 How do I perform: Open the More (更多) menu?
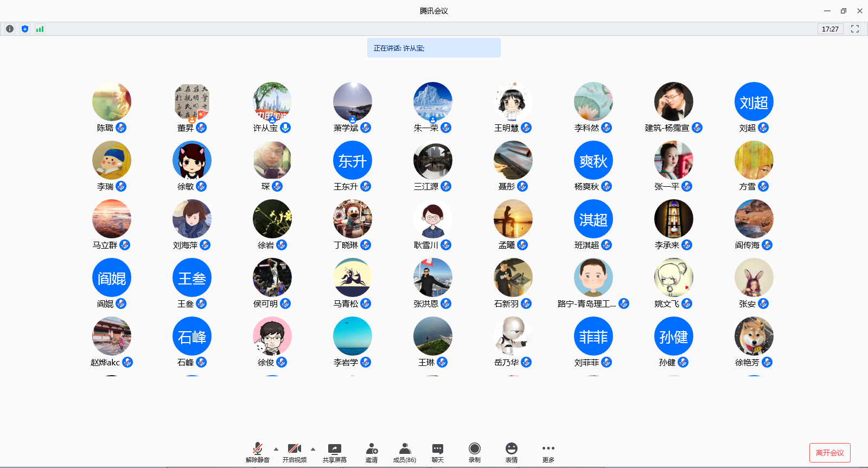(x=548, y=452)
